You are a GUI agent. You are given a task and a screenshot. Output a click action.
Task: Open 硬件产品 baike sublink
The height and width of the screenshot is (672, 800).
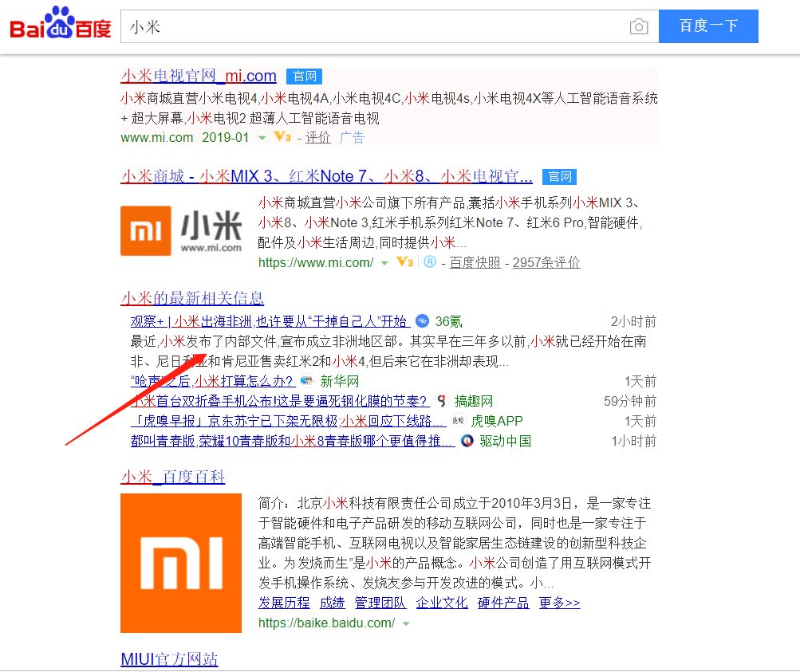503,603
